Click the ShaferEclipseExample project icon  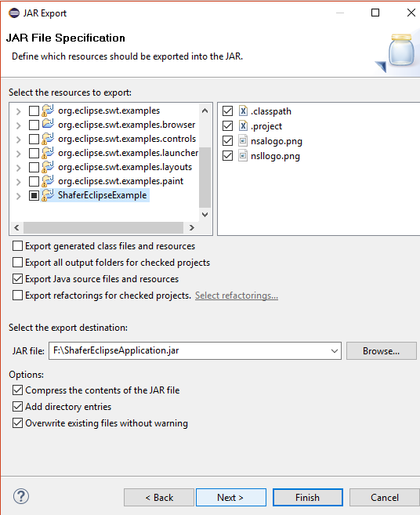[x=48, y=195]
